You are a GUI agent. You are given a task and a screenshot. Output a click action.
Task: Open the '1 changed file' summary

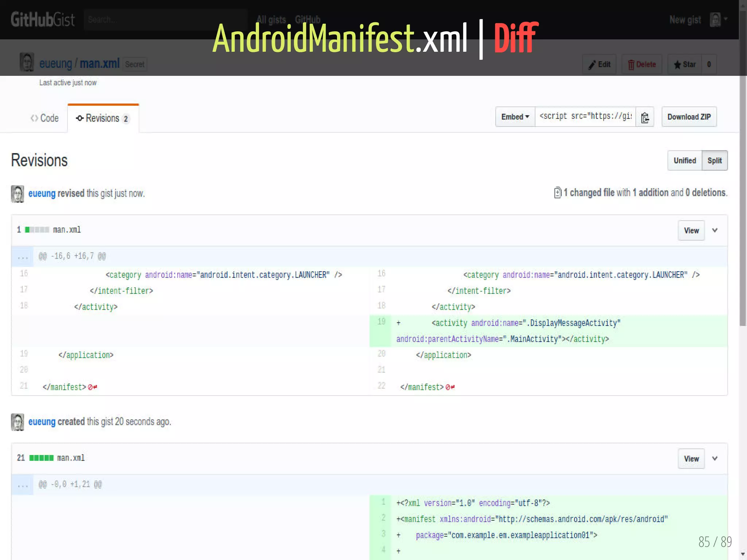point(589,192)
